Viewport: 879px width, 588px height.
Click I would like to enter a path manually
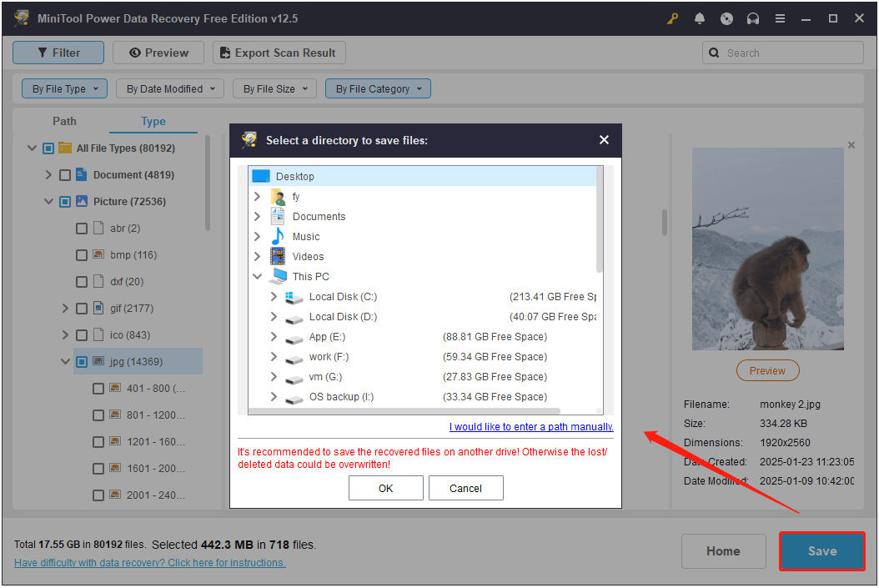531,426
